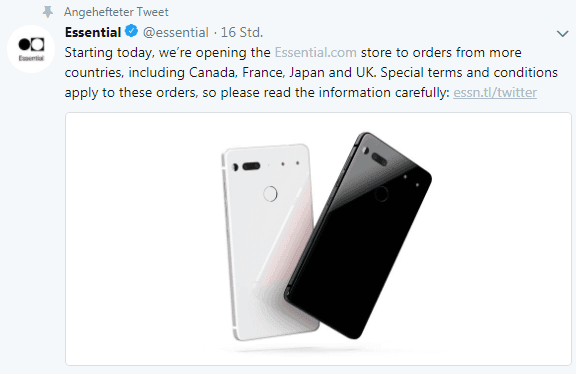Click the pin icon beside Angehefteter Tweet
The image size is (576, 374).
point(48,12)
